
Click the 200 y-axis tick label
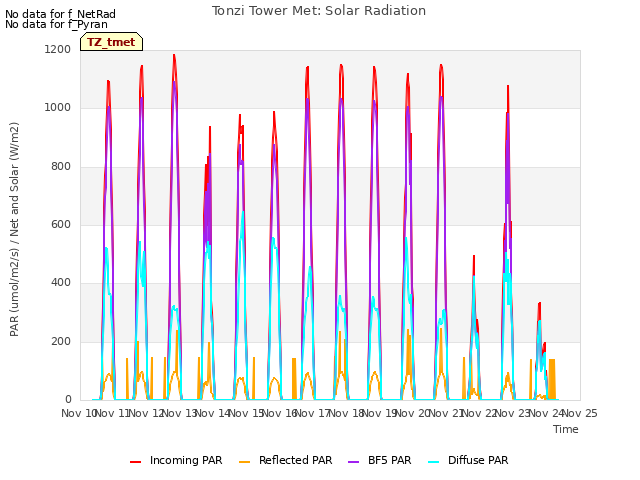click(61, 341)
